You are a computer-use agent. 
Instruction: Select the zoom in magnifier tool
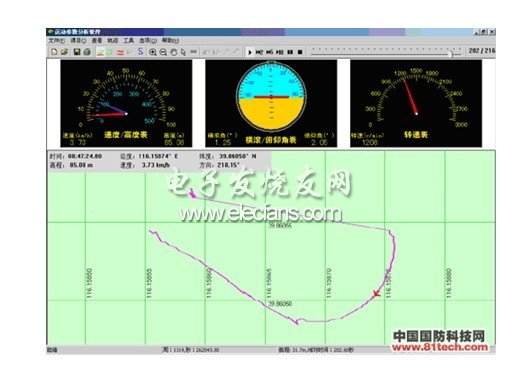(x=153, y=52)
